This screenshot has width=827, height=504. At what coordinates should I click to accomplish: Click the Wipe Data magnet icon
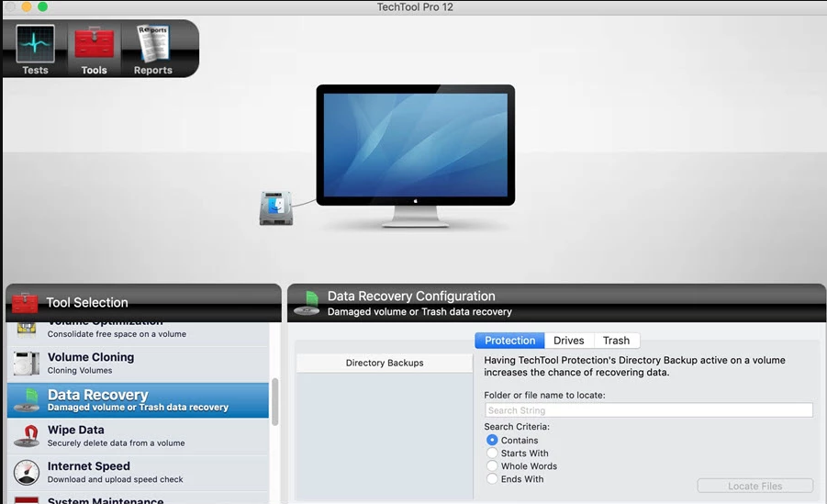27,436
